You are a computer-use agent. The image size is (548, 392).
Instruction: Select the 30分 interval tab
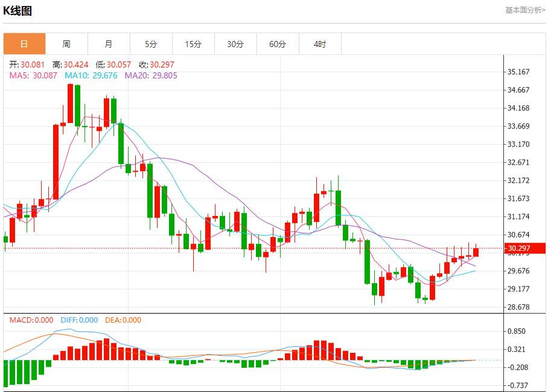click(x=235, y=44)
